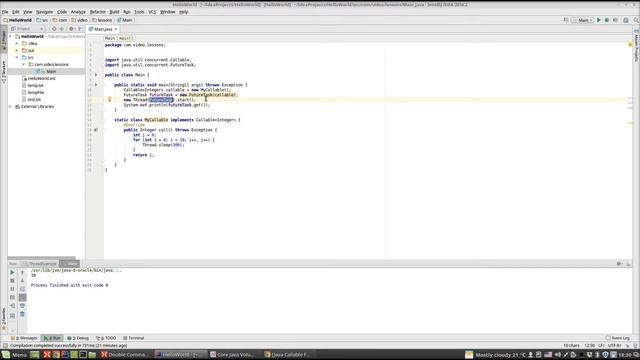Viewport: 640px width, 360px height.
Task: Open the Navigate menu
Action: (x=44, y=12)
